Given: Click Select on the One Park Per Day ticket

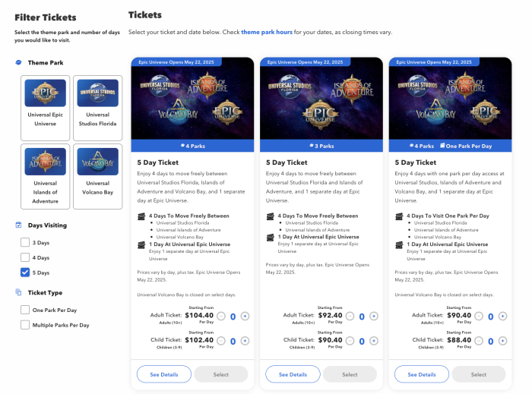Looking at the screenshot, I should [x=478, y=374].
